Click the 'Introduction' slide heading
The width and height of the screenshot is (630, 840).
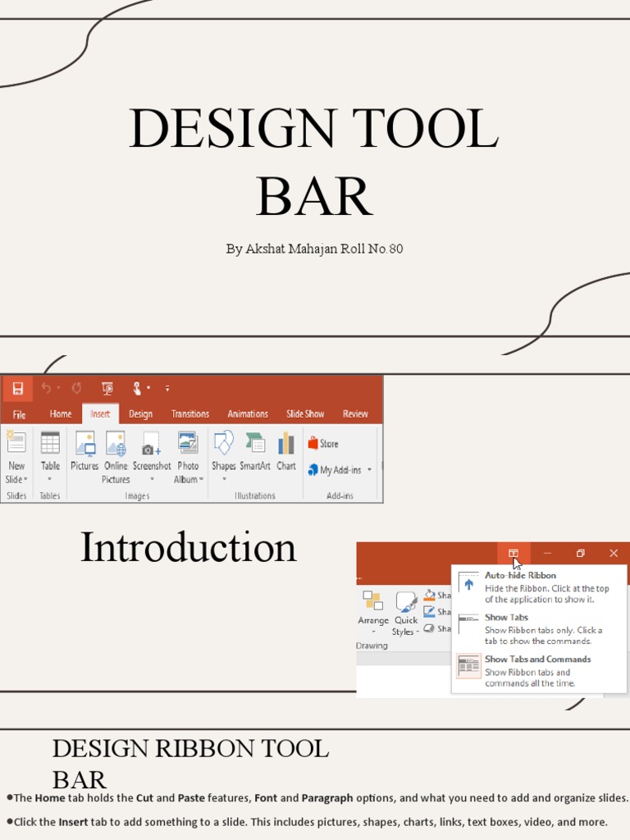point(188,547)
